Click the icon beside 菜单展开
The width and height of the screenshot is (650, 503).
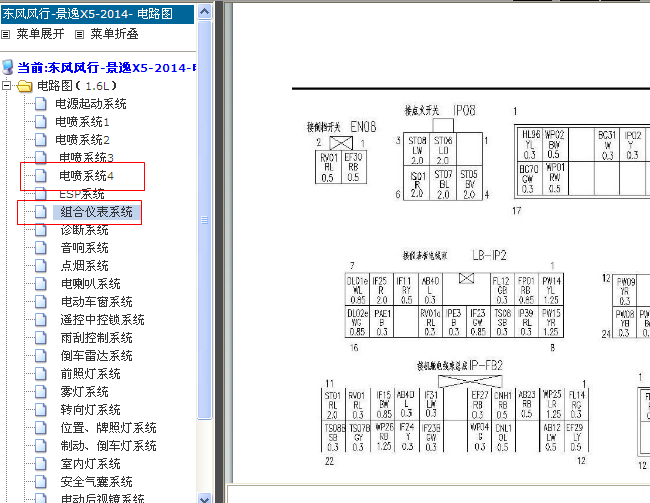pyautogui.click(x=6, y=34)
